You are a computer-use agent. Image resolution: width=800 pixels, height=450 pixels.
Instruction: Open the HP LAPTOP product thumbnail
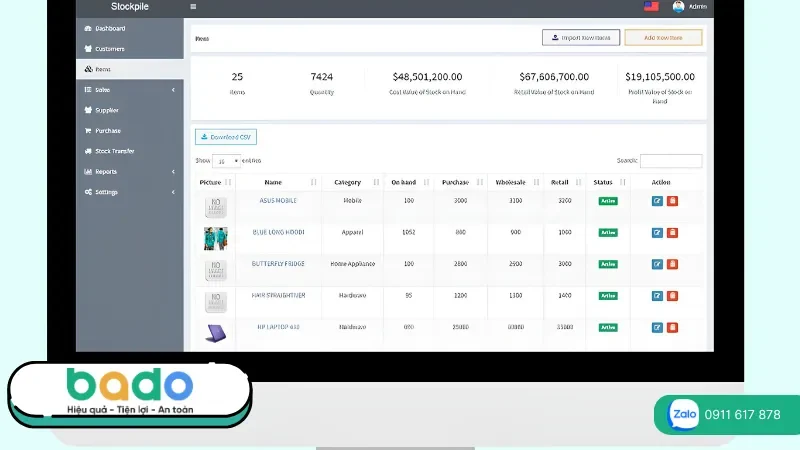coord(216,334)
